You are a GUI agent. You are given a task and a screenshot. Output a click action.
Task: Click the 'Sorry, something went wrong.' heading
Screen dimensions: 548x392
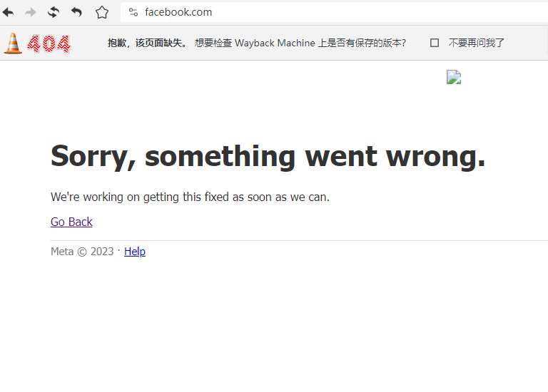tap(268, 157)
